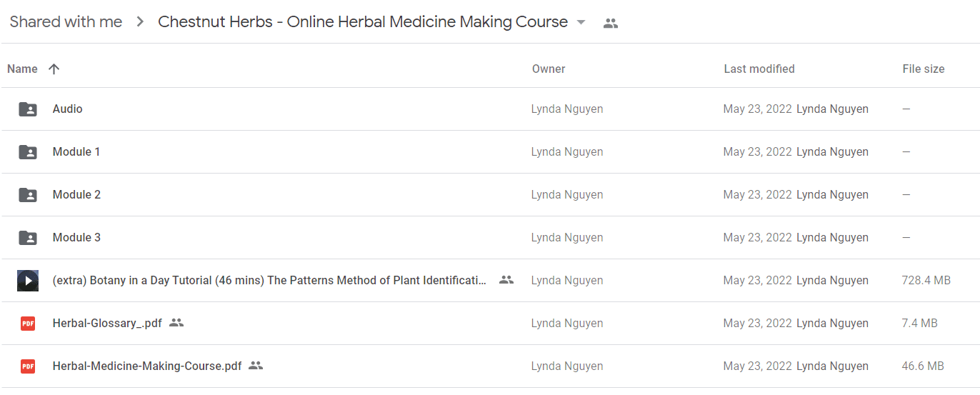Open the Botany in a Day video thumbnail

28,281
